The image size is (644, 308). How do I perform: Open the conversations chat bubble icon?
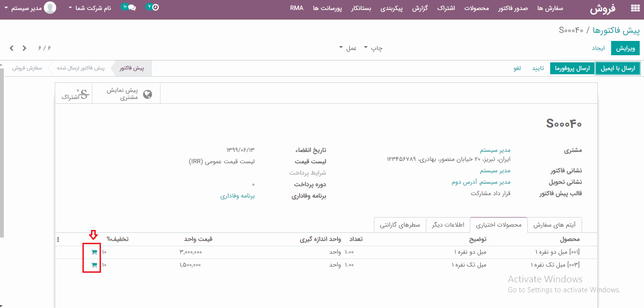(129, 8)
